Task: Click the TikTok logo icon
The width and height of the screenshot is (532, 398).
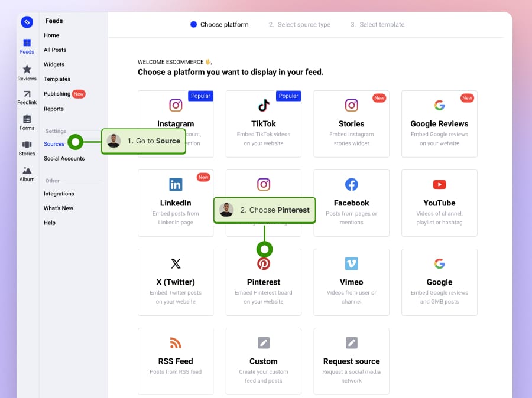Action: [264, 105]
